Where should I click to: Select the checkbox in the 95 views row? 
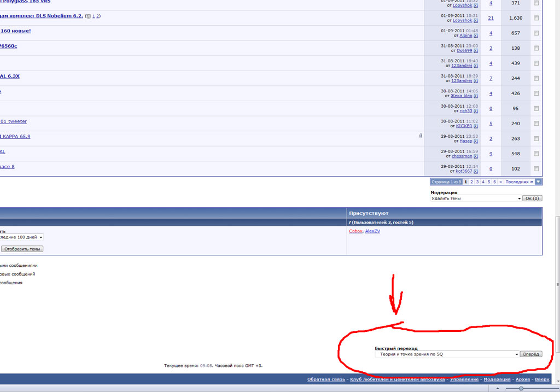(536, 108)
